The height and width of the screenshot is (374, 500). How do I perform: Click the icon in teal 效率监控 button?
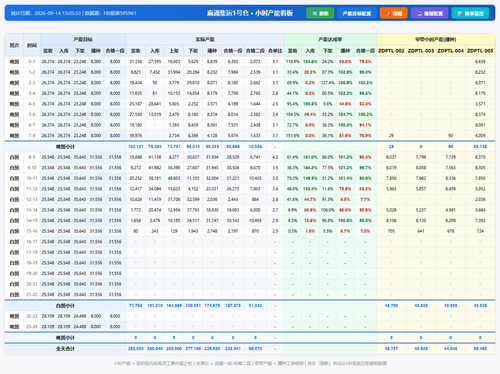(x=460, y=14)
